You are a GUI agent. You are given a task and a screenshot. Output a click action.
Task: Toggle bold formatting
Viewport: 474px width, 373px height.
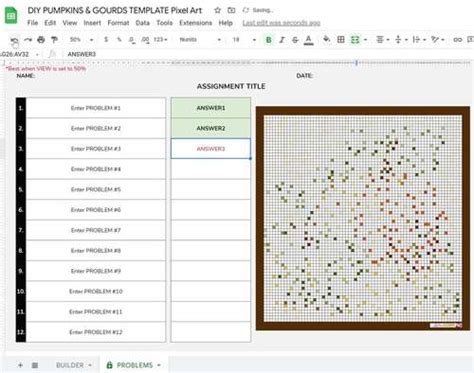coord(268,40)
